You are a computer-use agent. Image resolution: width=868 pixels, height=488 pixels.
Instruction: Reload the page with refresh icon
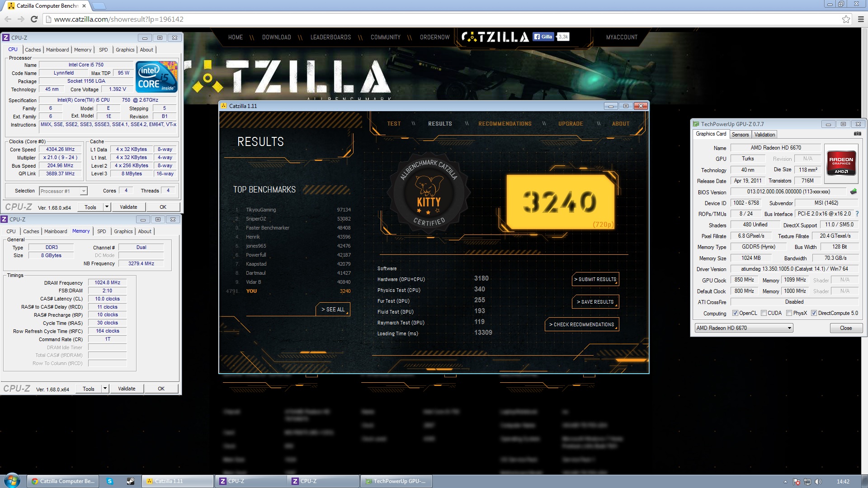(x=34, y=19)
